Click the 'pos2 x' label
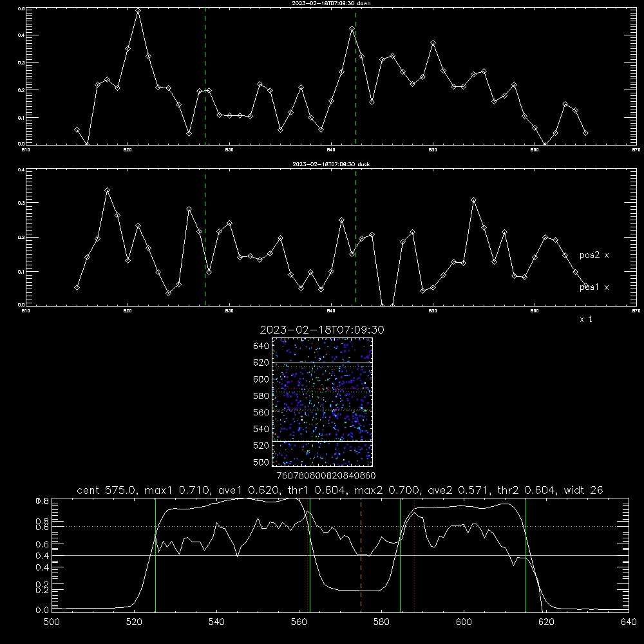 click(x=594, y=255)
